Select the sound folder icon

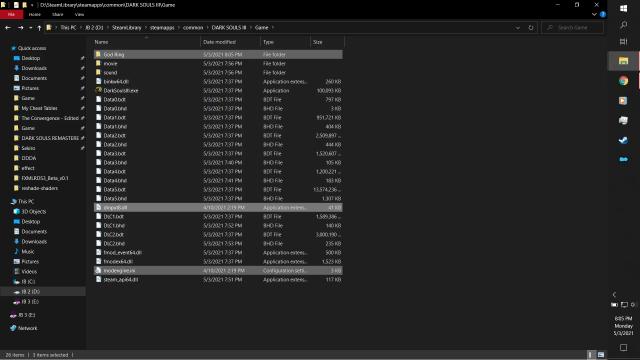[98, 72]
